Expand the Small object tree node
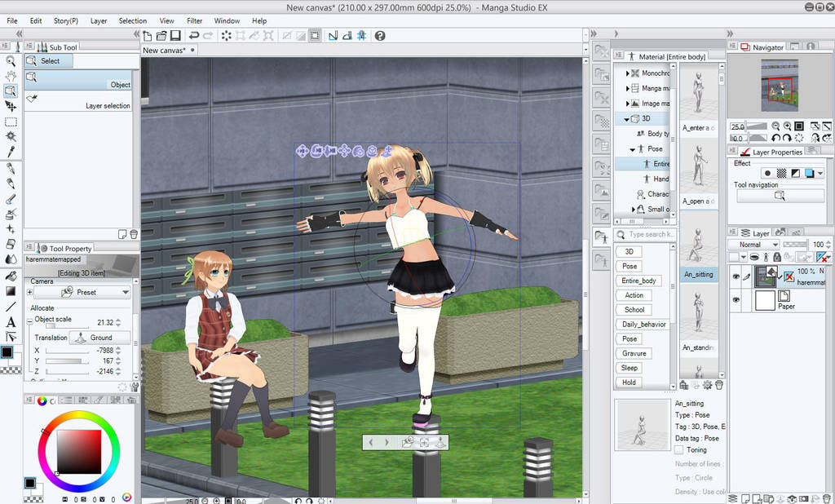The height and width of the screenshot is (504, 835). (x=633, y=210)
